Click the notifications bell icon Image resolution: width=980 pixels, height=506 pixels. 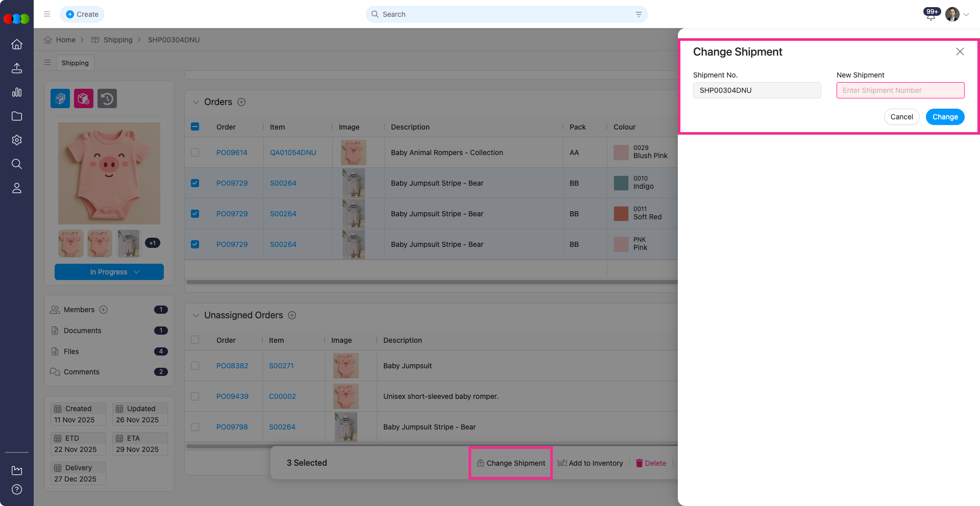(x=930, y=15)
